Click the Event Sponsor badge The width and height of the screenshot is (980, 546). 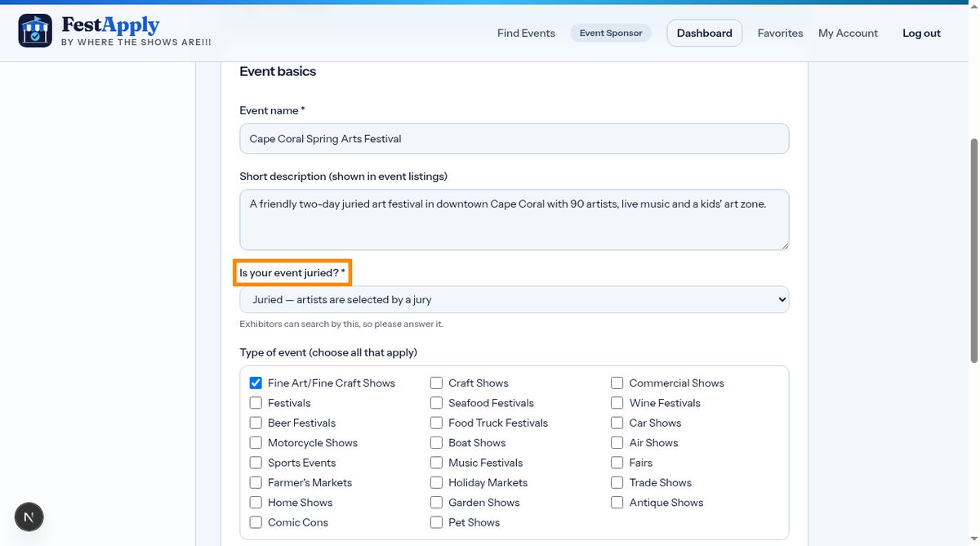point(611,33)
